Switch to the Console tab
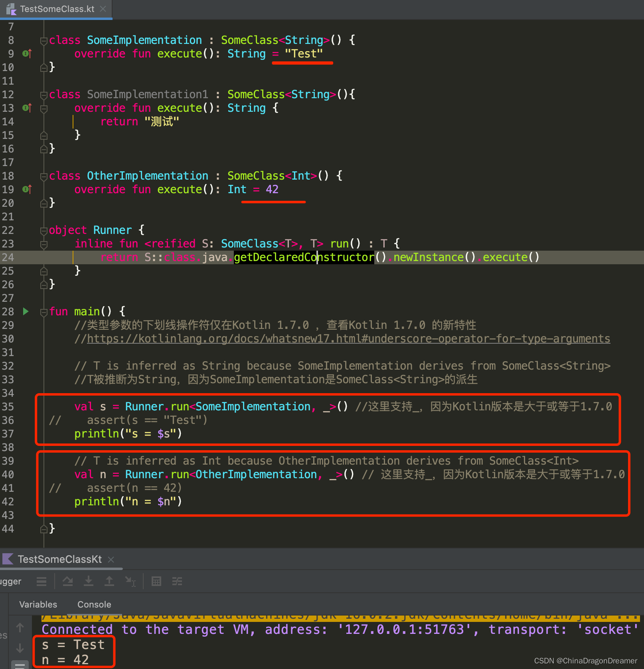Screen dimensions: 644x669 pos(94,604)
